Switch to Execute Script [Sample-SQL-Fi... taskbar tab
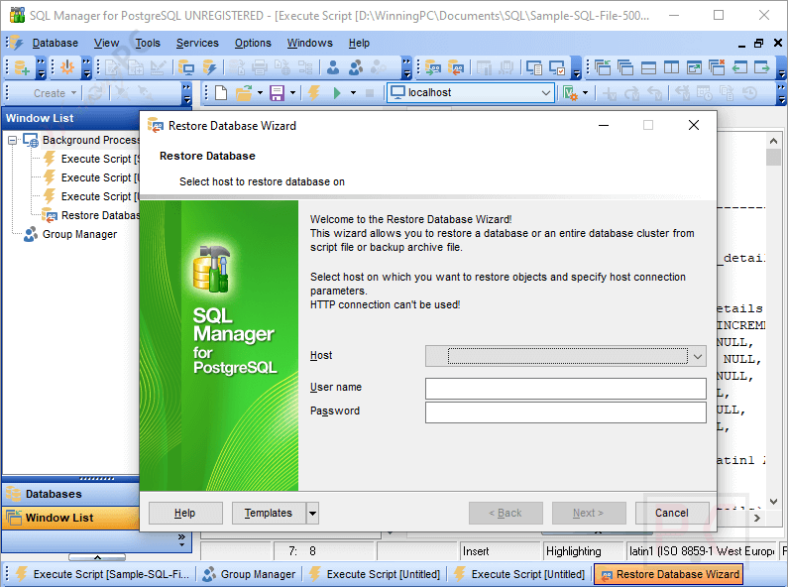Viewport: 788px width, 587px height. (x=103, y=574)
